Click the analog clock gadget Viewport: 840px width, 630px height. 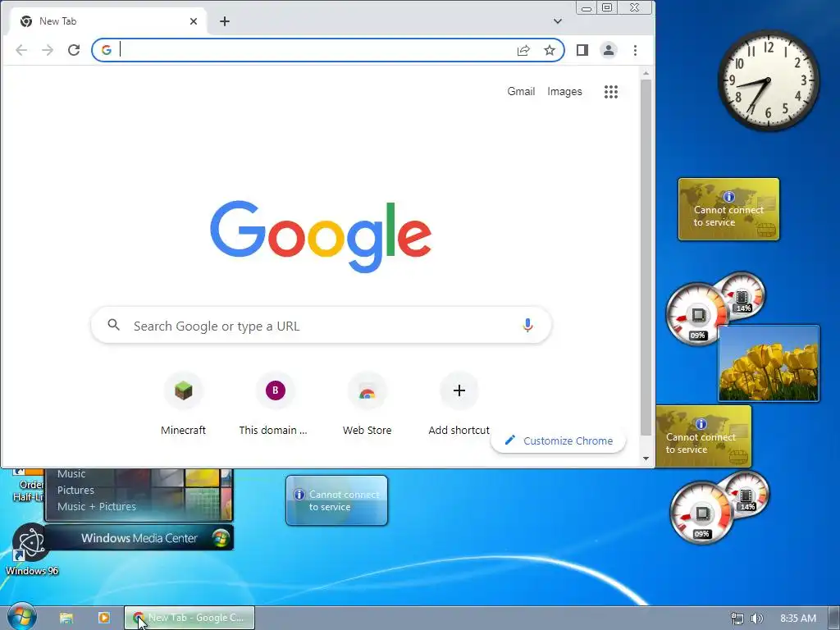pos(768,81)
